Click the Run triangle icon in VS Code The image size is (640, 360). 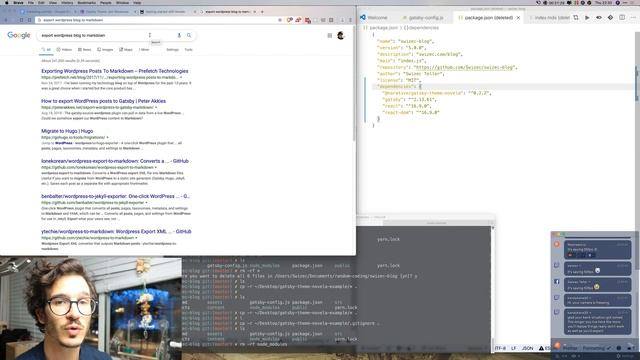click(x=587, y=18)
